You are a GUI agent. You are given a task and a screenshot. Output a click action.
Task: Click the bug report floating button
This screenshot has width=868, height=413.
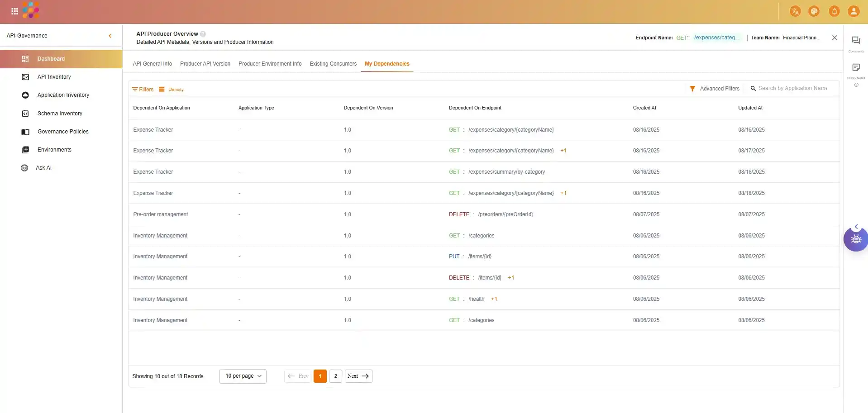pos(855,239)
